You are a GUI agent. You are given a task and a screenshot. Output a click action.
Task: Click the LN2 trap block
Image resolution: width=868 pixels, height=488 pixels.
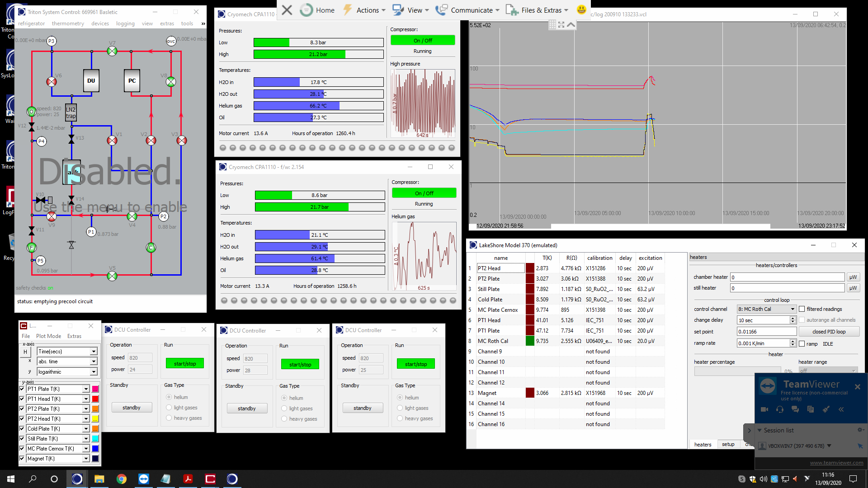71,113
